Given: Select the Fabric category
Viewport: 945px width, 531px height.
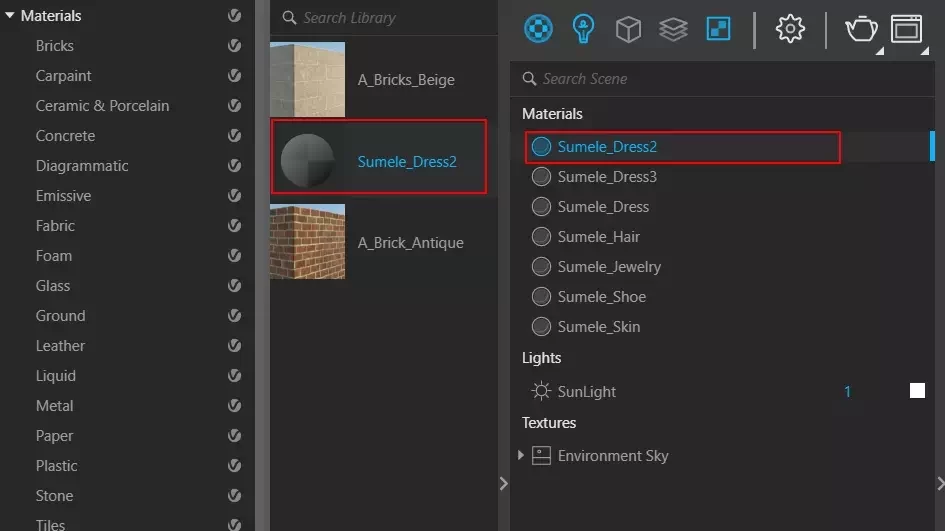Looking at the screenshot, I should pos(55,226).
